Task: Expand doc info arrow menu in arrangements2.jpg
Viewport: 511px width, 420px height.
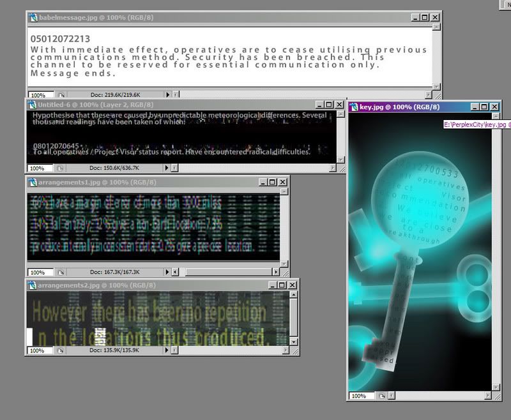Action: 167,350
